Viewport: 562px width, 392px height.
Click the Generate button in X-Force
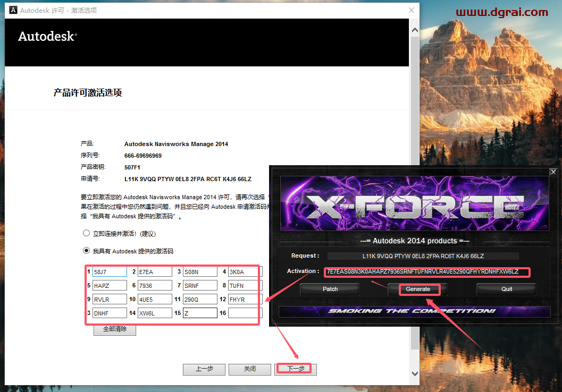tap(417, 289)
